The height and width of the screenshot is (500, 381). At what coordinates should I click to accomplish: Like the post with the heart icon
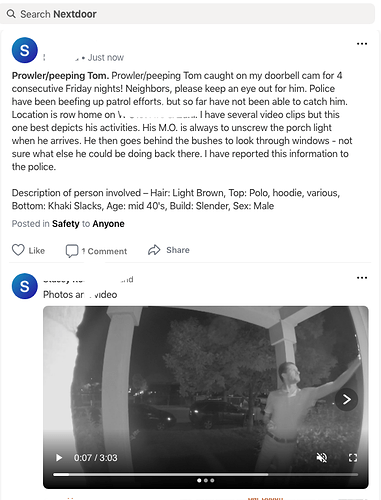(x=18, y=250)
